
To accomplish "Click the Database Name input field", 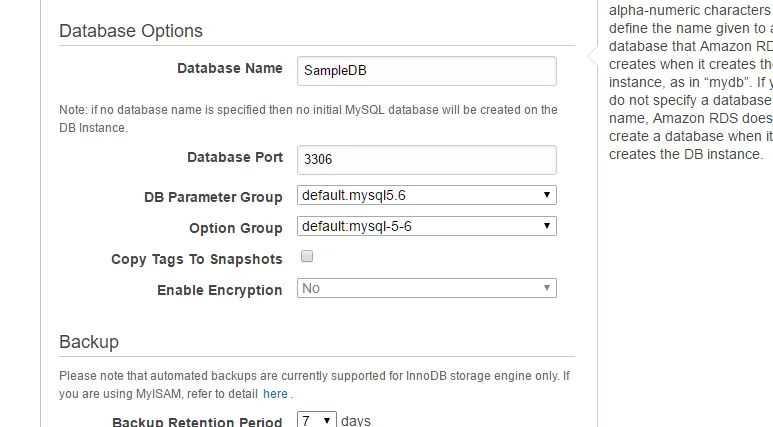I will click(426, 70).
